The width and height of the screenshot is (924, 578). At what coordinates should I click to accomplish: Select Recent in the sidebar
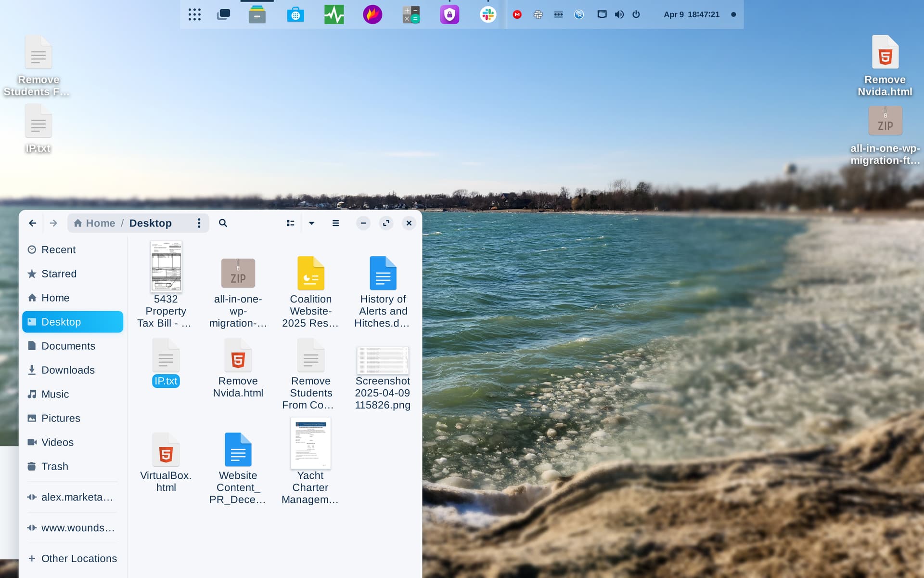tap(73, 250)
